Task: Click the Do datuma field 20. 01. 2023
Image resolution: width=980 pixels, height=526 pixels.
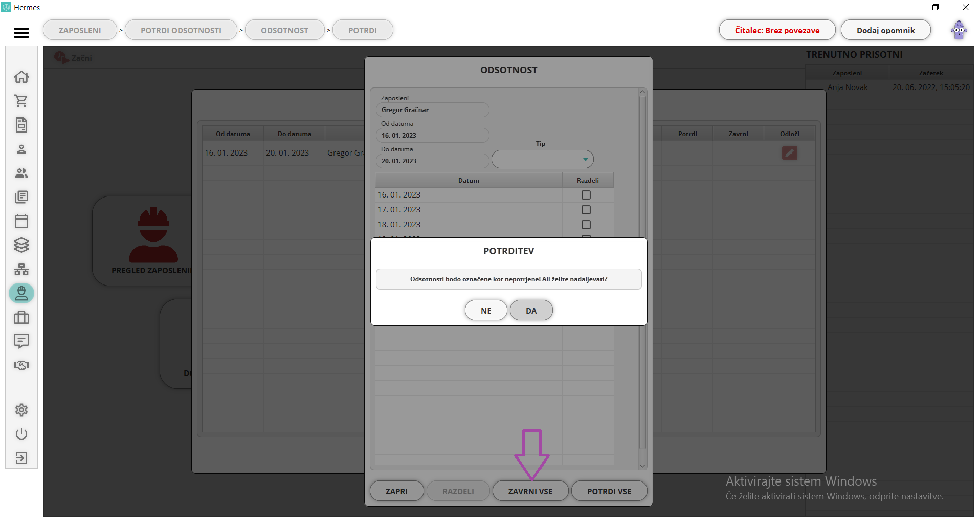Action: 432,161
